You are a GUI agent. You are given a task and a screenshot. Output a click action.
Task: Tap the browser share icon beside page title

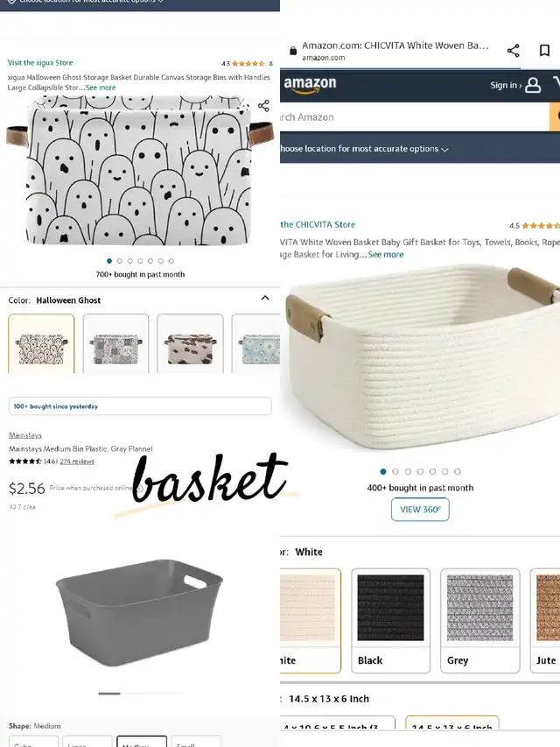coord(513,51)
